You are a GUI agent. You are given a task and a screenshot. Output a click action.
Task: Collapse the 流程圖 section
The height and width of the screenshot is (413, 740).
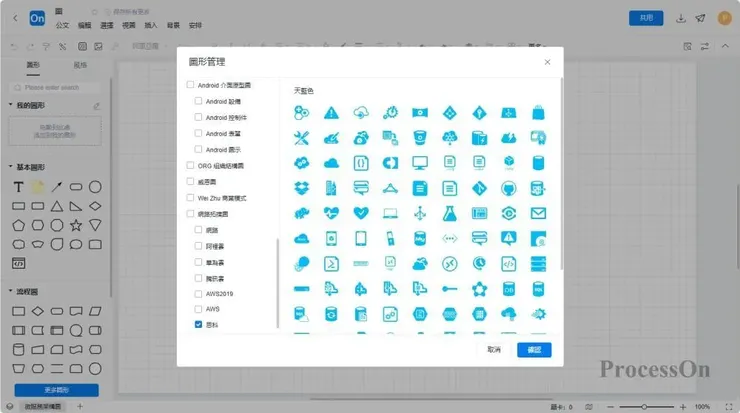coord(10,291)
